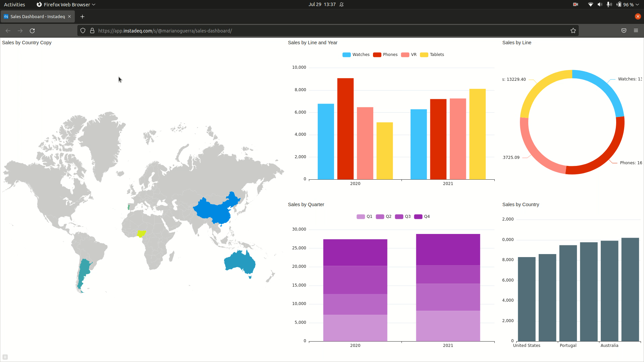
Task: Toggle the Q3 legend series
Action: [x=402, y=217]
